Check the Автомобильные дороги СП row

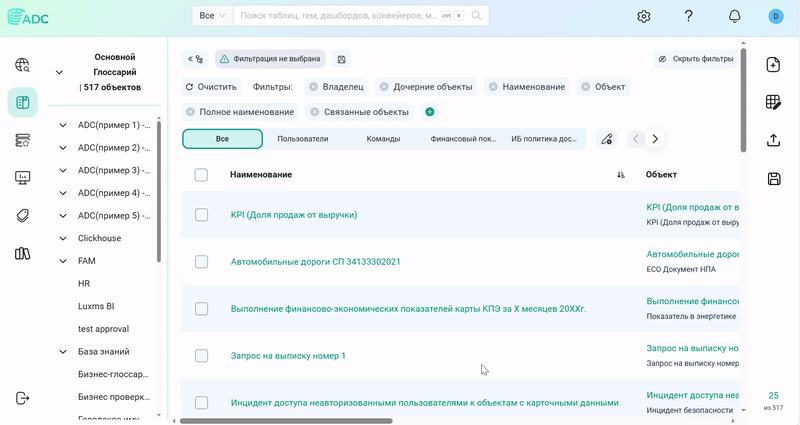tap(201, 262)
